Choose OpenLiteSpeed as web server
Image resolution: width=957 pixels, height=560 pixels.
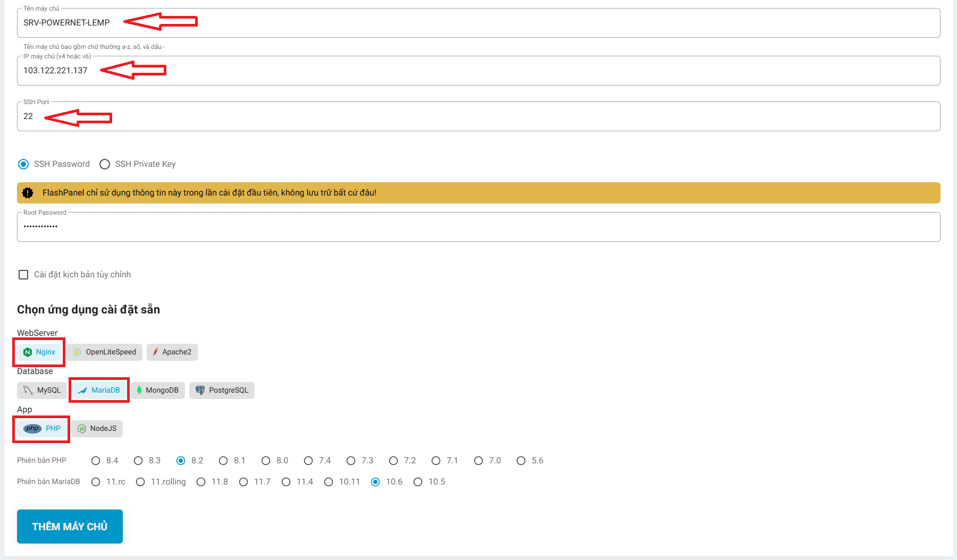click(105, 352)
